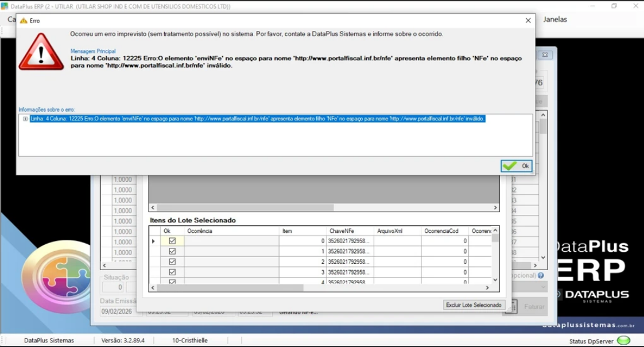The height and width of the screenshot is (347, 644).
Task: Click the green DpServer status indicator
Action: click(x=623, y=341)
